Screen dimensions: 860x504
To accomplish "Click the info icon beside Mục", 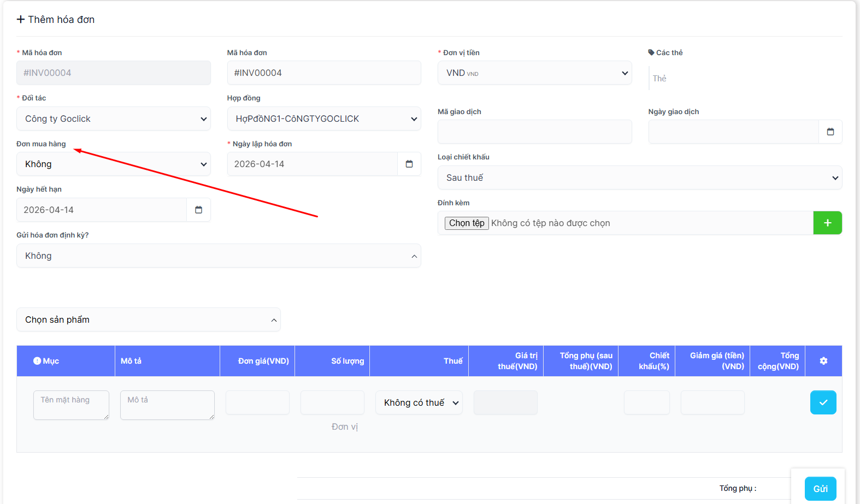I will click(37, 361).
